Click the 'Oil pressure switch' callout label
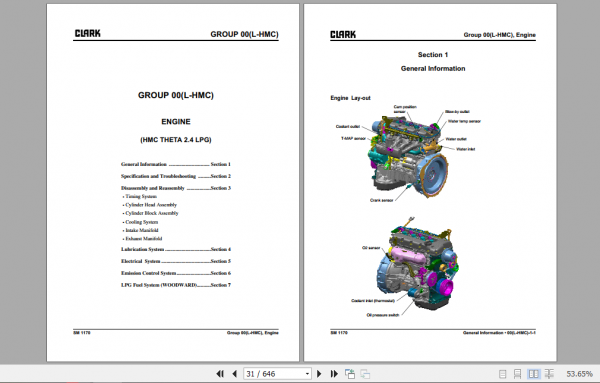 coord(383,315)
